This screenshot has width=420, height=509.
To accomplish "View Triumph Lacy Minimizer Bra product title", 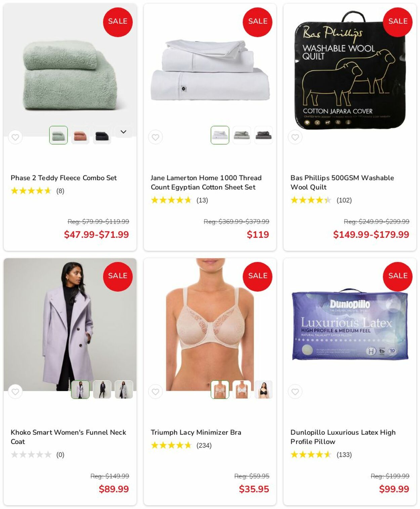I will click(196, 432).
